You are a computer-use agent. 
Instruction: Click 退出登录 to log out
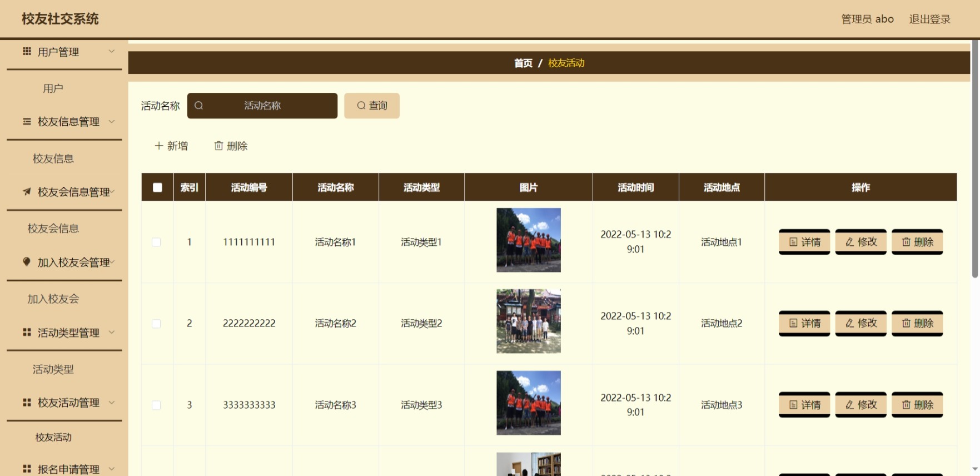pyautogui.click(x=929, y=19)
